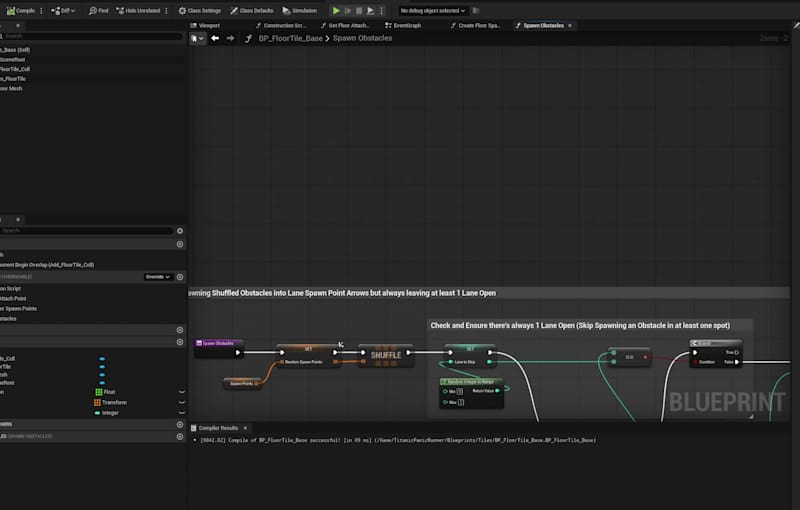Close the Spawn Obstacles tab
Image resolution: width=800 pixels, height=510 pixels.
point(571,25)
